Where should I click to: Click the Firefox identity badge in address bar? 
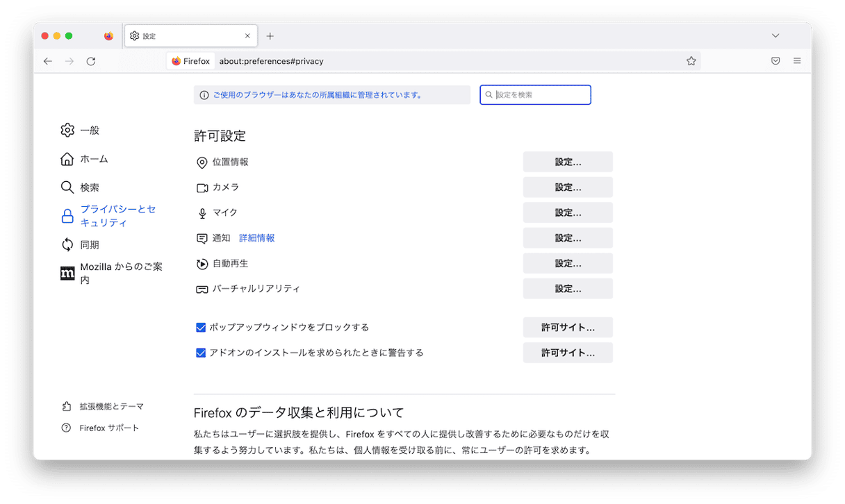[x=191, y=61]
